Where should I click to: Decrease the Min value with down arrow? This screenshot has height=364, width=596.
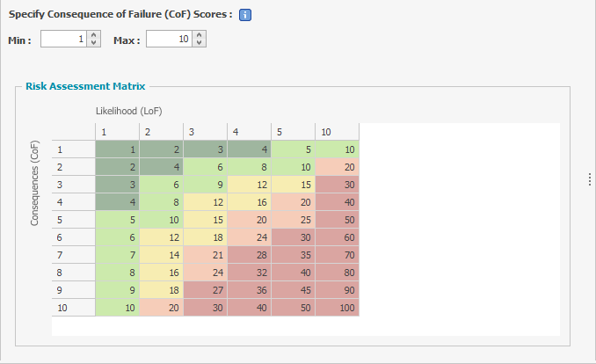point(93,43)
